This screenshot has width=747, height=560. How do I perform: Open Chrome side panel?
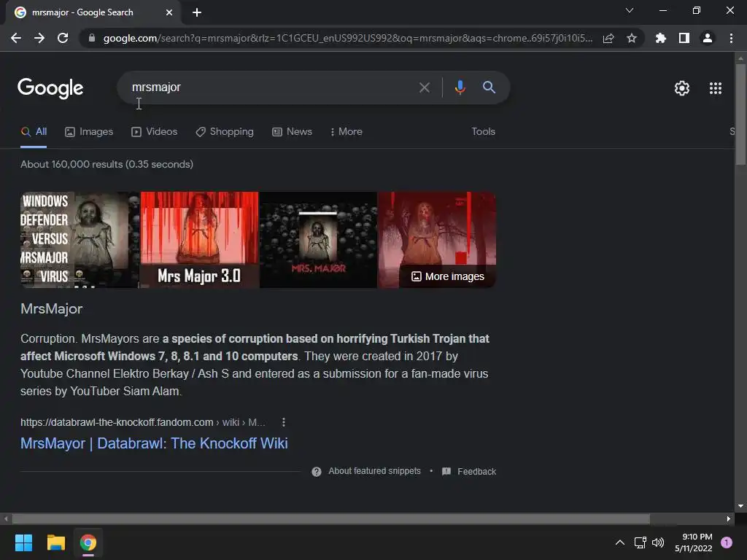click(x=684, y=38)
